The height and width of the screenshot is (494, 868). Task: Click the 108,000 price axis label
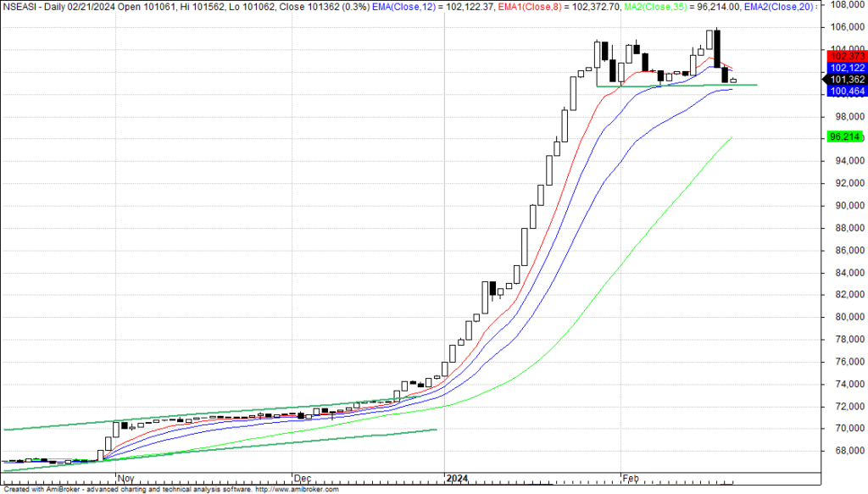click(844, 4)
